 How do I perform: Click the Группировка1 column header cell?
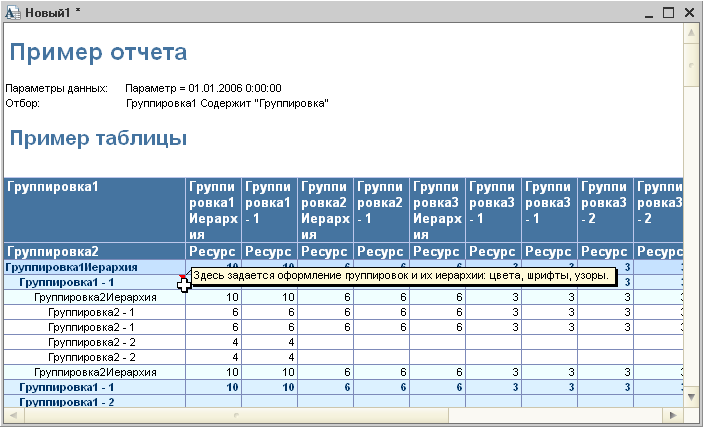click(95, 210)
